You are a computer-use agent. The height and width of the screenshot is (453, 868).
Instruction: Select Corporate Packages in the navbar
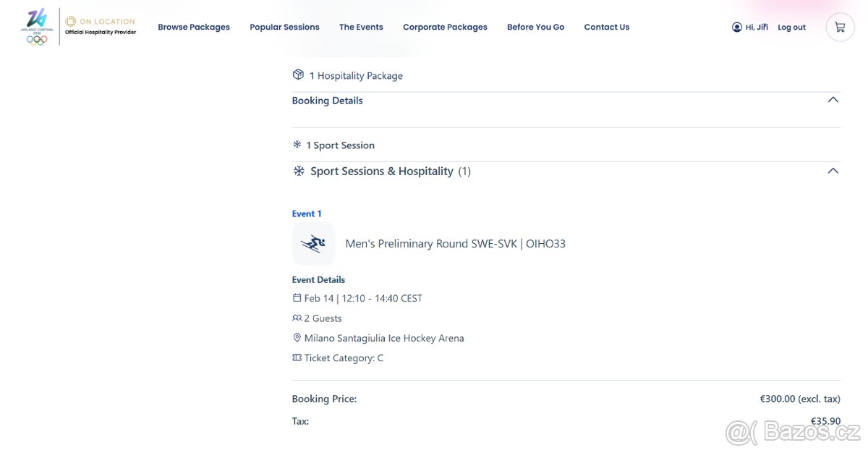click(445, 27)
